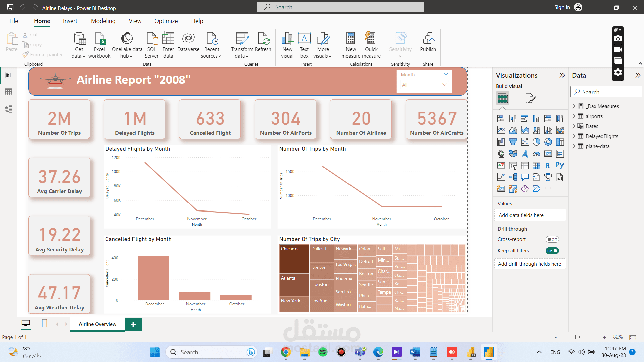Open the Month slicer All dropdown
Screen dimensions: 644x362
click(424, 85)
